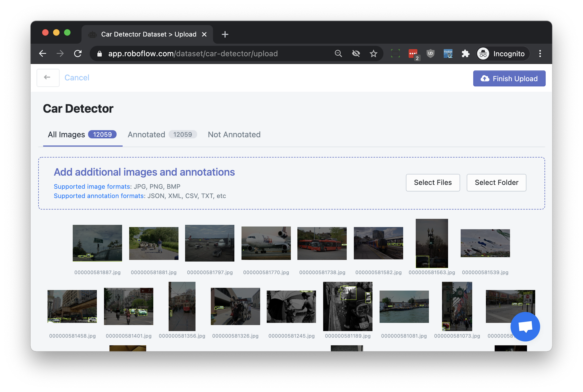This screenshot has height=392, width=583.
Task: Open the Intercom chat bubble
Action: pos(525,326)
